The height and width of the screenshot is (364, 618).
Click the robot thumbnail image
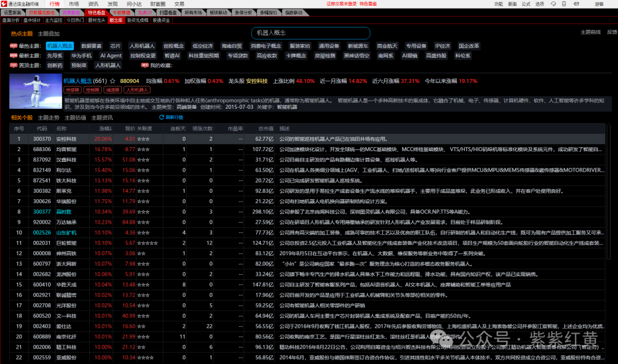pos(35,91)
